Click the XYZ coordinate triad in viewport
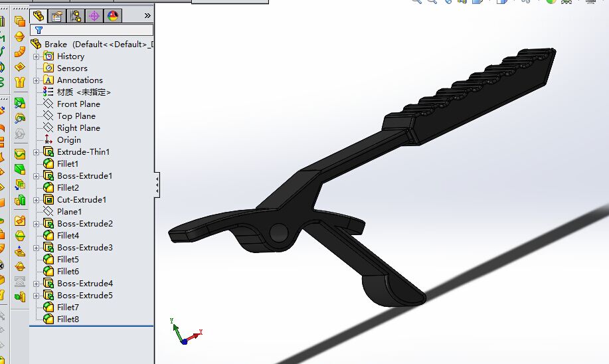Viewport: 609px width, 364px height. click(x=185, y=332)
